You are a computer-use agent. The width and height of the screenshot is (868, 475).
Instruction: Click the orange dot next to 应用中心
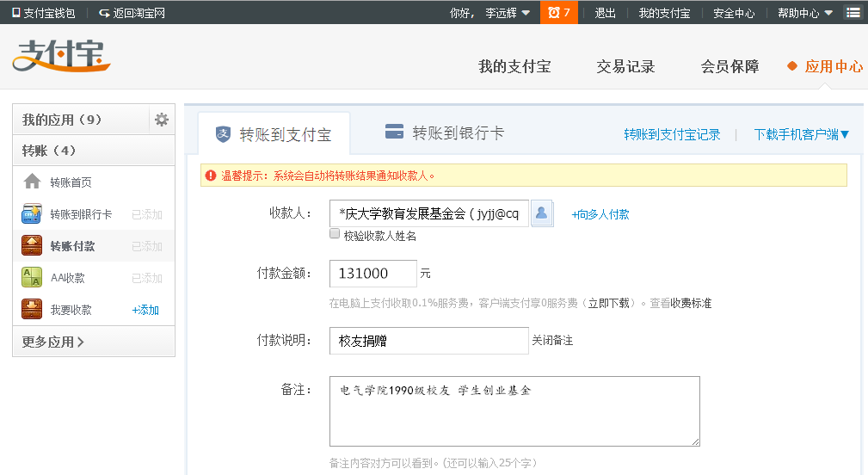(792, 66)
